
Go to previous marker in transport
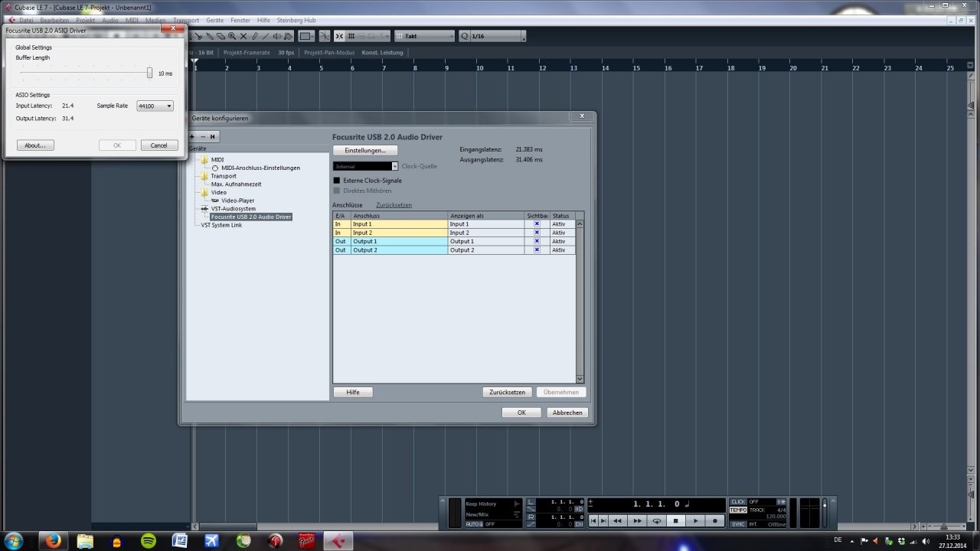[x=593, y=520]
